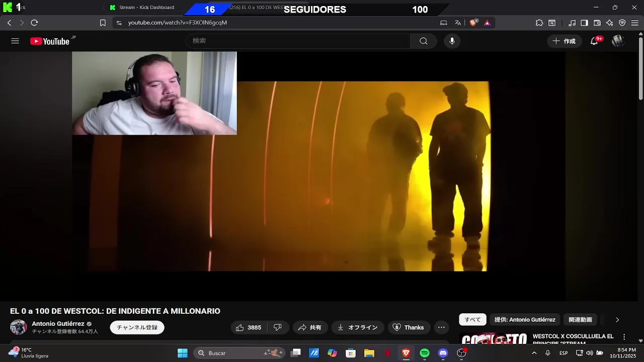Open the YouTube account avatar menu
The image size is (644, 362).
click(x=618, y=41)
